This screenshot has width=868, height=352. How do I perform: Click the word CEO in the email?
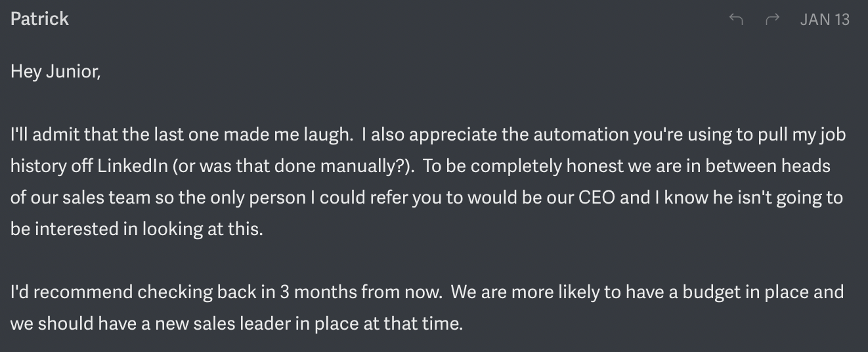click(x=596, y=198)
